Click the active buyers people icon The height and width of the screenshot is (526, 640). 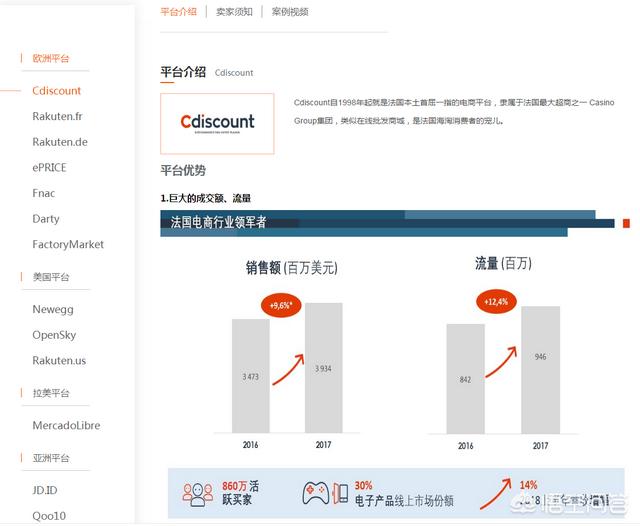(x=198, y=492)
